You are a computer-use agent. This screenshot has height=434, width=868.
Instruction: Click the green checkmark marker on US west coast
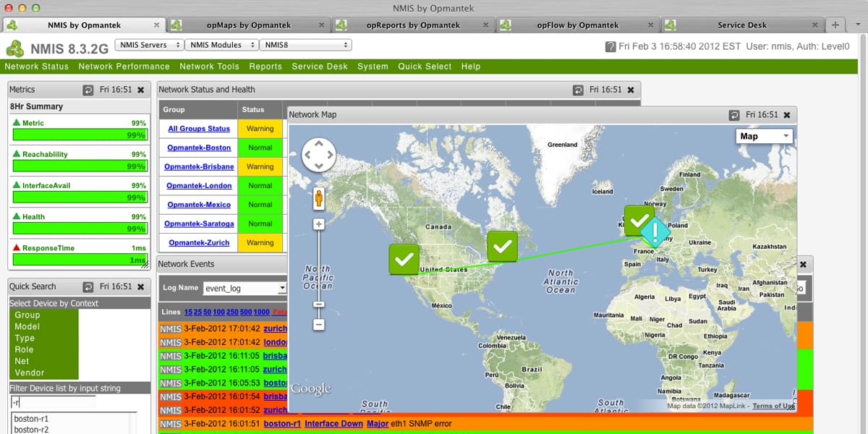click(404, 259)
